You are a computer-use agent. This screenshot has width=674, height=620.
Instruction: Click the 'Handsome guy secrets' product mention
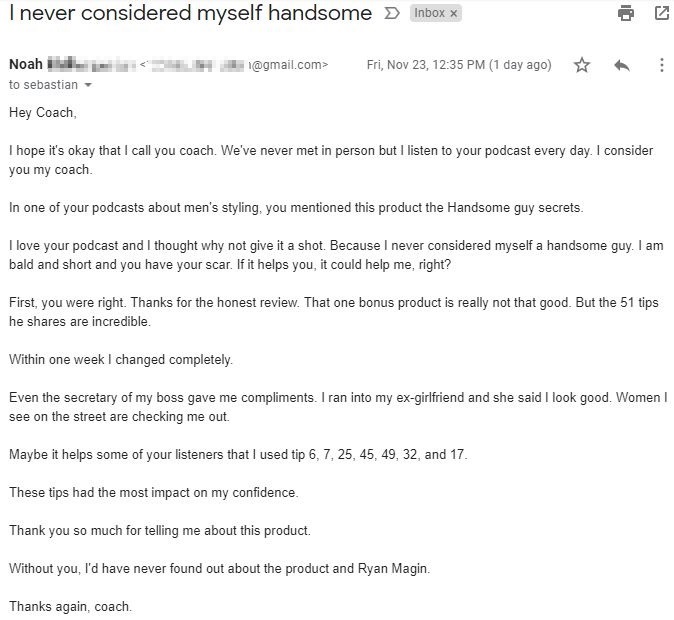(x=515, y=208)
